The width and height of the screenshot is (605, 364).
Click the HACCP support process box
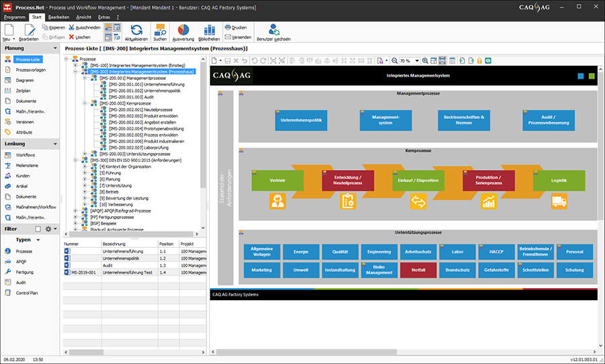pos(496,252)
